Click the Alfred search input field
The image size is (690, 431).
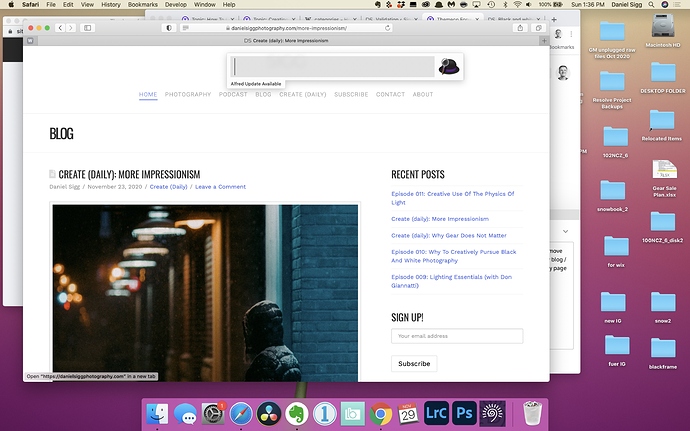(333, 66)
